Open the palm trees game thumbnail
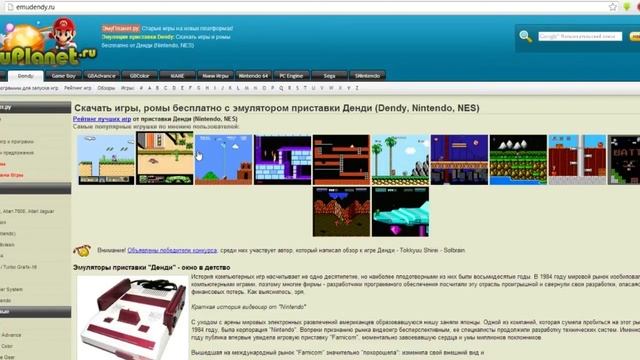Viewport: 640px width, 360px height. coord(400,160)
